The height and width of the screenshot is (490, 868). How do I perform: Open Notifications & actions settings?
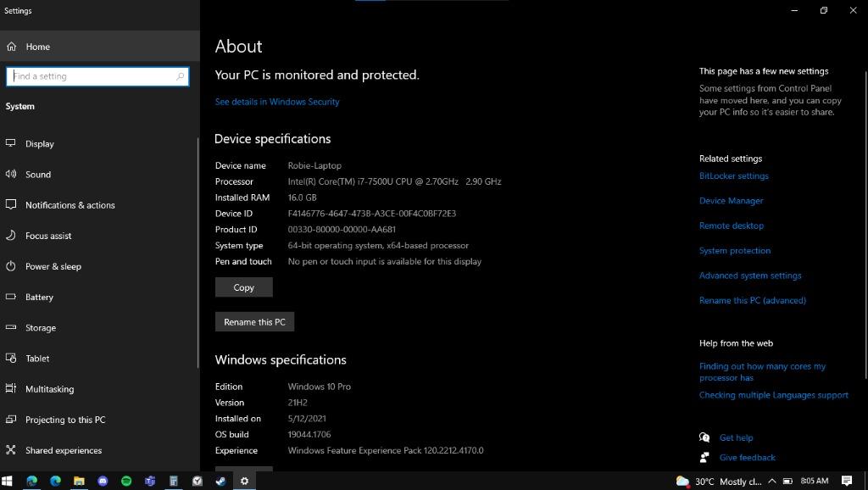[70, 205]
